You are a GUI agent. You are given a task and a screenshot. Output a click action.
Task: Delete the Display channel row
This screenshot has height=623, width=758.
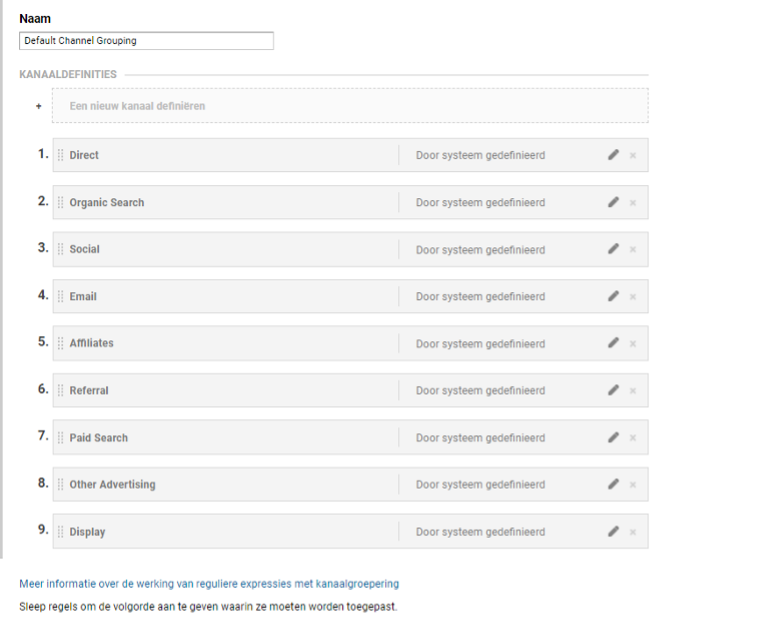tap(633, 532)
